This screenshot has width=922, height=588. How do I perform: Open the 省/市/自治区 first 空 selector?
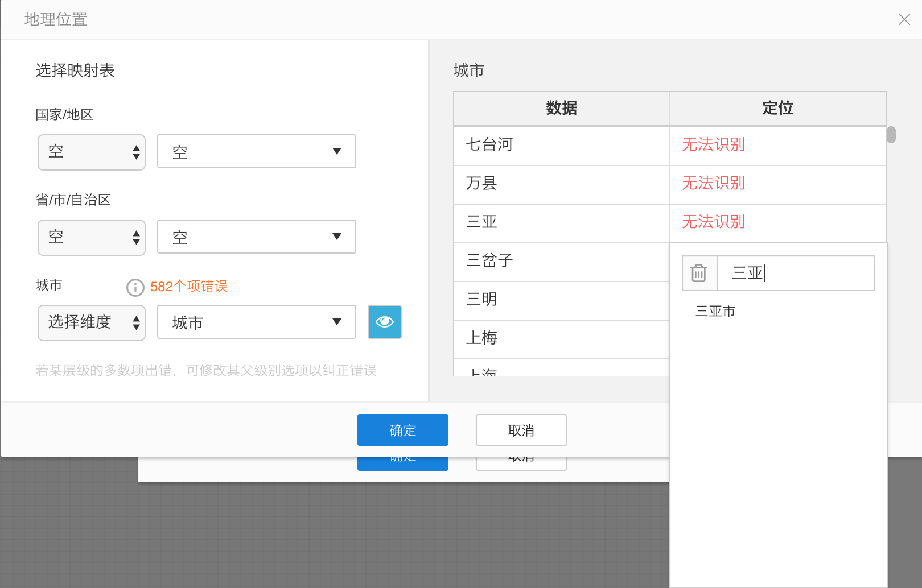coord(92,238)
